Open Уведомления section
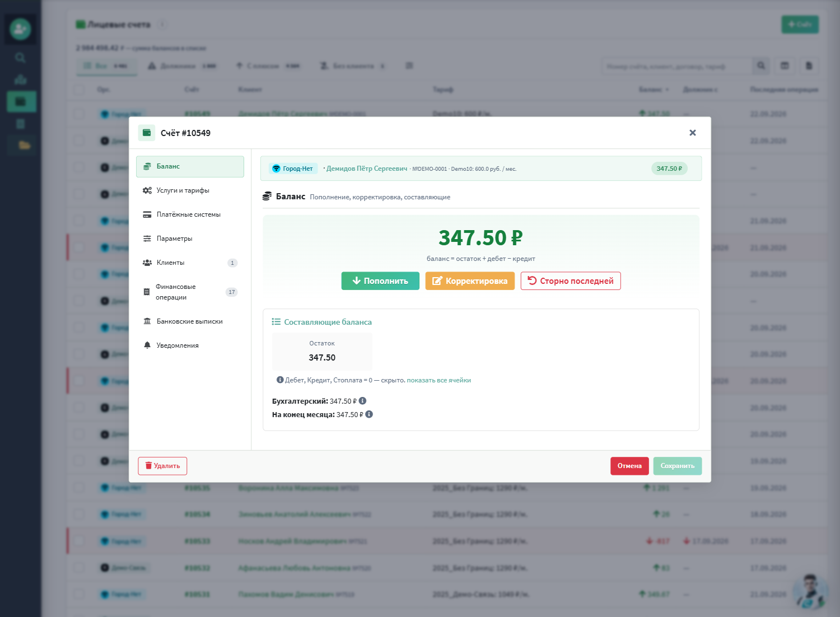 190,345
